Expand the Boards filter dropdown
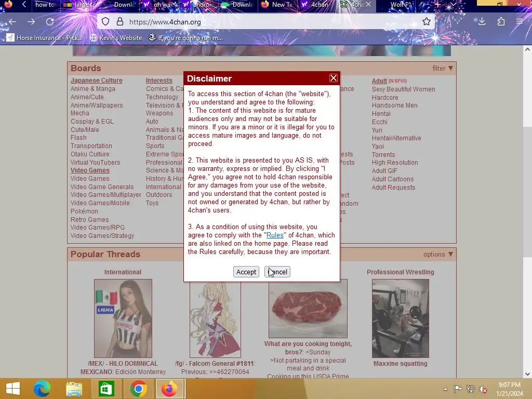Viewport: 532px width, 399px height. click(x=443, y=68)
